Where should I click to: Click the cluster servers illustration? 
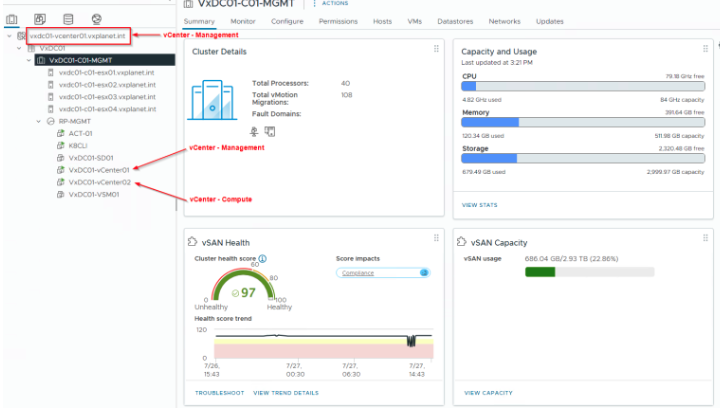coord(212,100)
